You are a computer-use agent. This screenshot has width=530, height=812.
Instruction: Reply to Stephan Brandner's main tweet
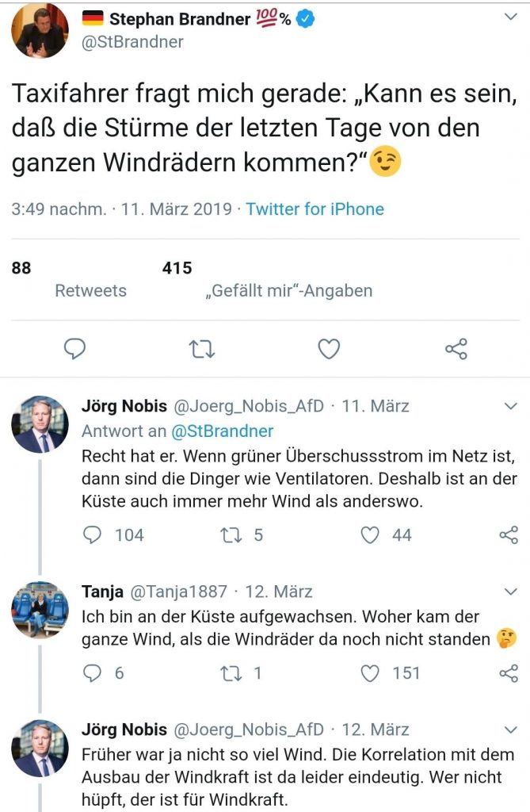pyautogui.click(x=74, y=349)
